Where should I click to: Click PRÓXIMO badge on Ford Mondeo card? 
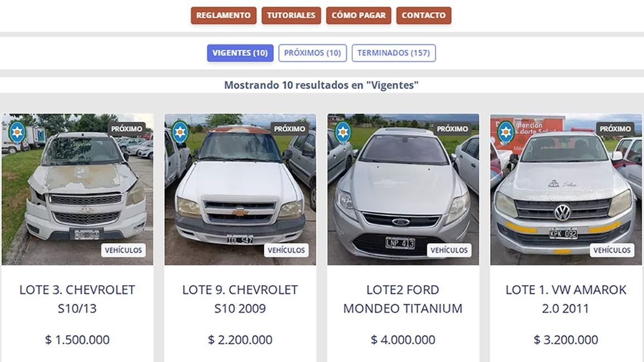coord(453,129)
